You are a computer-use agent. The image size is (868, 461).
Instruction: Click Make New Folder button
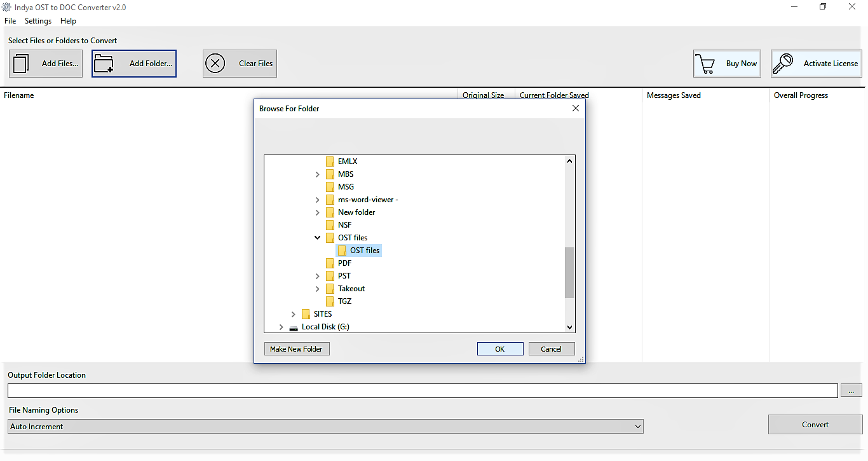pyautogui.click(x=296, y=349)
